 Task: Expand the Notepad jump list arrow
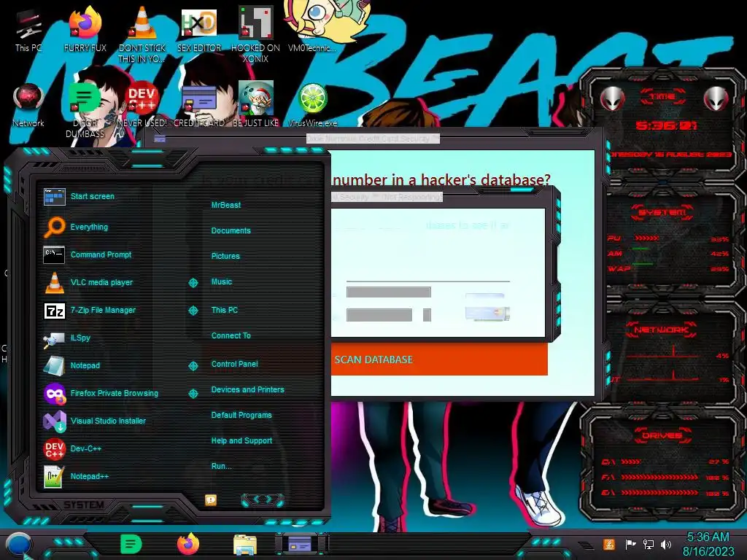(x=193, y=366)
